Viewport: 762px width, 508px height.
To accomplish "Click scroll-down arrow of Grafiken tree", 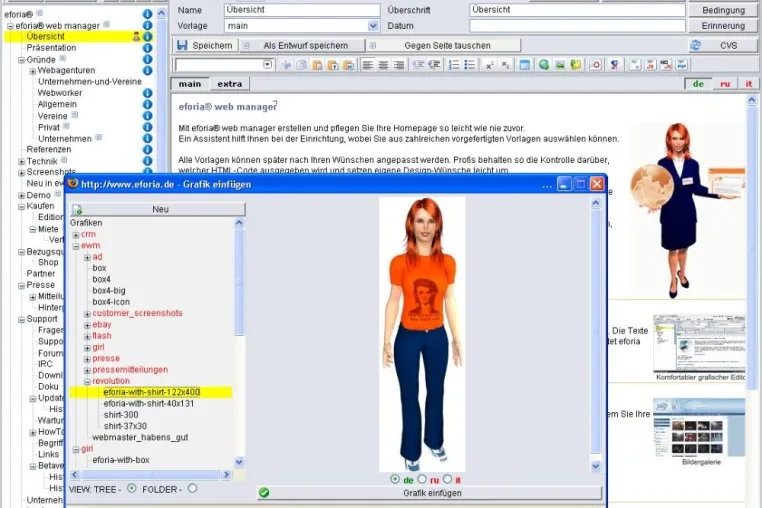I will 239,461.
